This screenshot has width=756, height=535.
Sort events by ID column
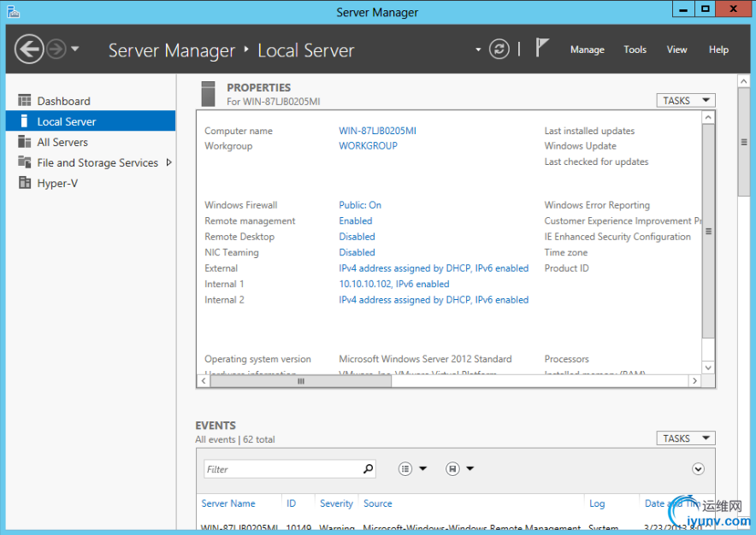(x=291, y=503)
